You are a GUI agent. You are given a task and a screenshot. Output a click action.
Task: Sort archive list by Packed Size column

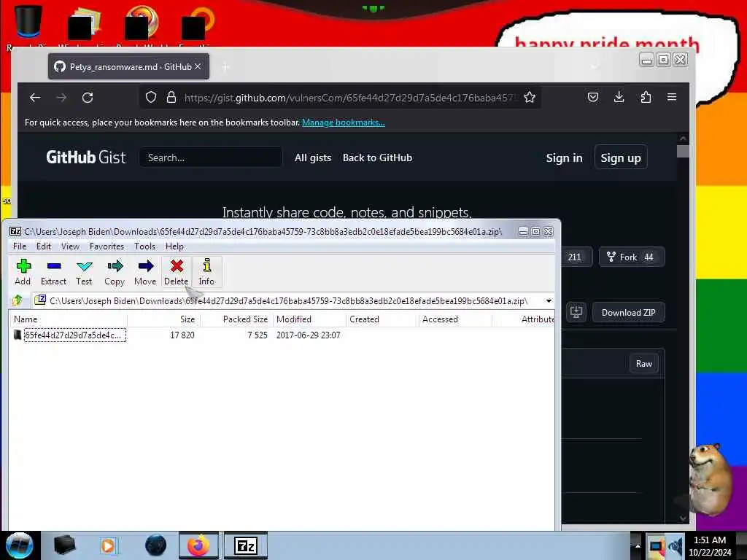[236, 319]
